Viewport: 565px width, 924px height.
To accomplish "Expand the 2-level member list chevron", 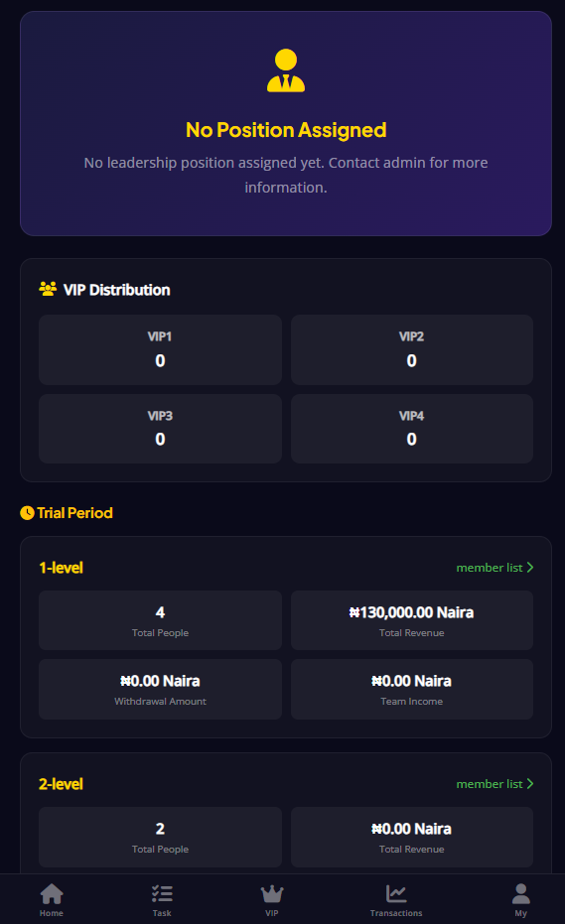I will click(530, 784).
